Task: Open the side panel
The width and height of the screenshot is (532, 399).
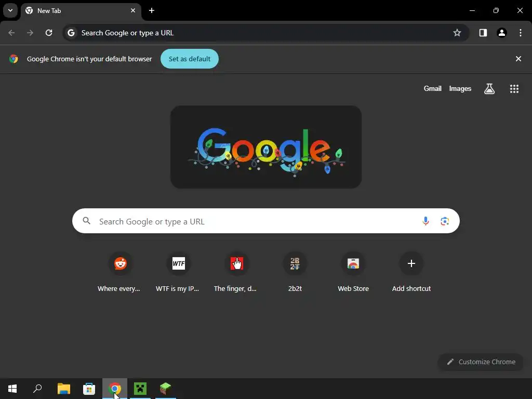Action: [x=483, y=33]
